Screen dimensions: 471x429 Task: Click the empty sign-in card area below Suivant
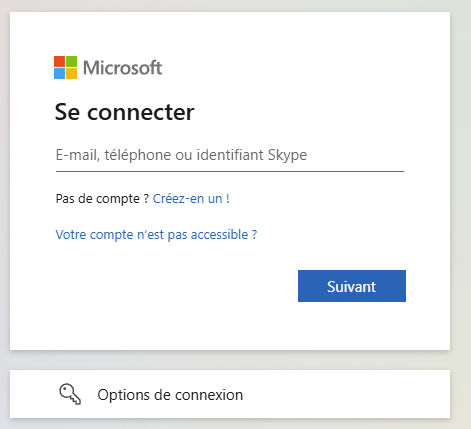(230, 326)
